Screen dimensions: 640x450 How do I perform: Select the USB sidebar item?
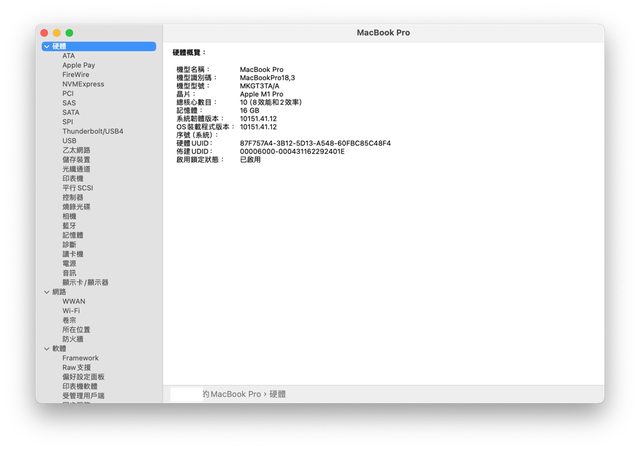69,141
